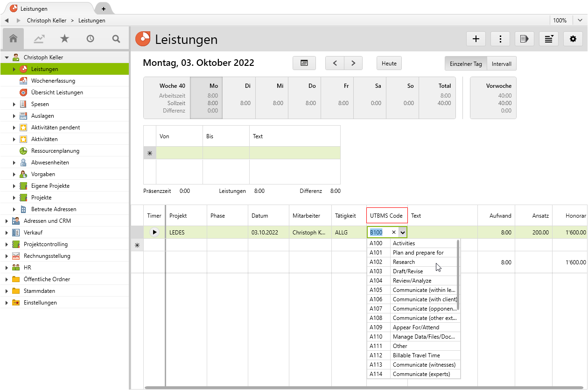This screenshot has height=390, width=588.
Task: Open the search icon in the sidebar
Action: click(116, 39)
